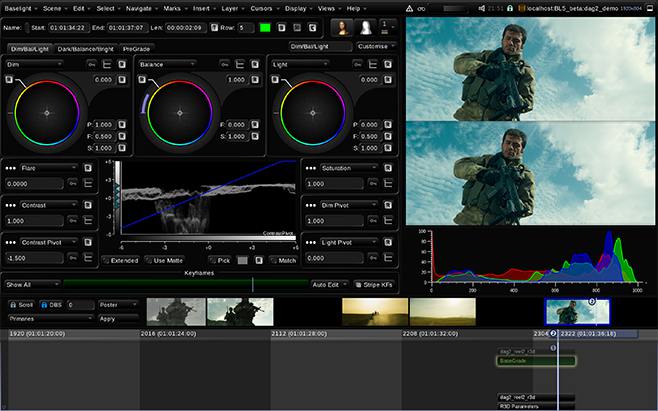This screenshot has width=658, height=411.
Task: Open the Marks menu
Action: (175, 8)
